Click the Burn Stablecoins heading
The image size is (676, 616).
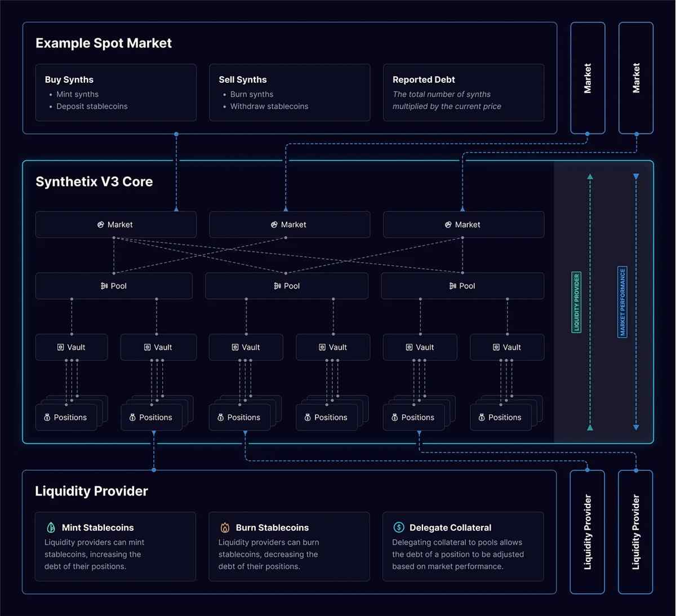[x=272, y=528]
